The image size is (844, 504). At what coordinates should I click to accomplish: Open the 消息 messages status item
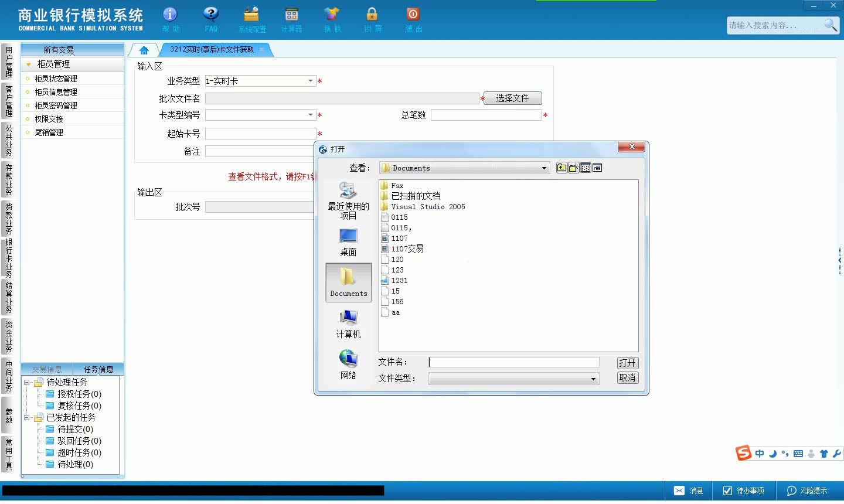tap(689, 491)
